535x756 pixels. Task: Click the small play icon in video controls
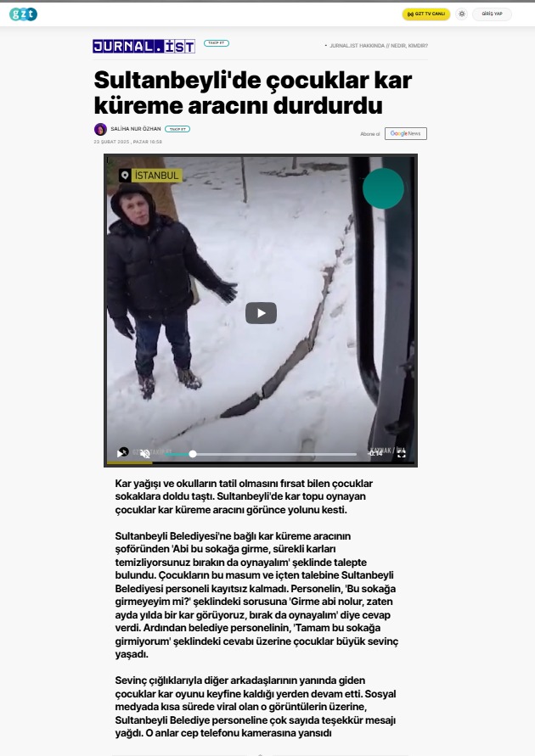[x=120, y=454]
